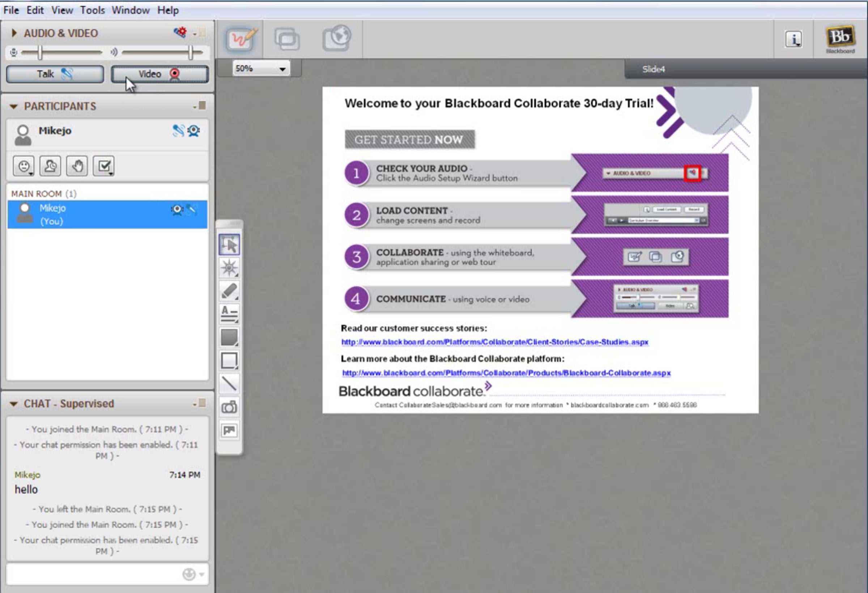Viewport: 868px width, 593px height.
Task: Switch to Application Sharing mode icon
Action: [287, 38]
